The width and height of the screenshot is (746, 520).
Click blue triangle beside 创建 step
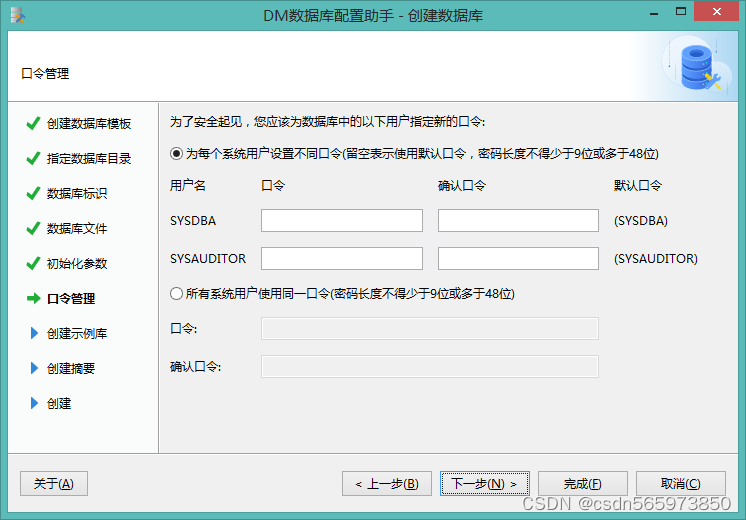coord(34,403)
